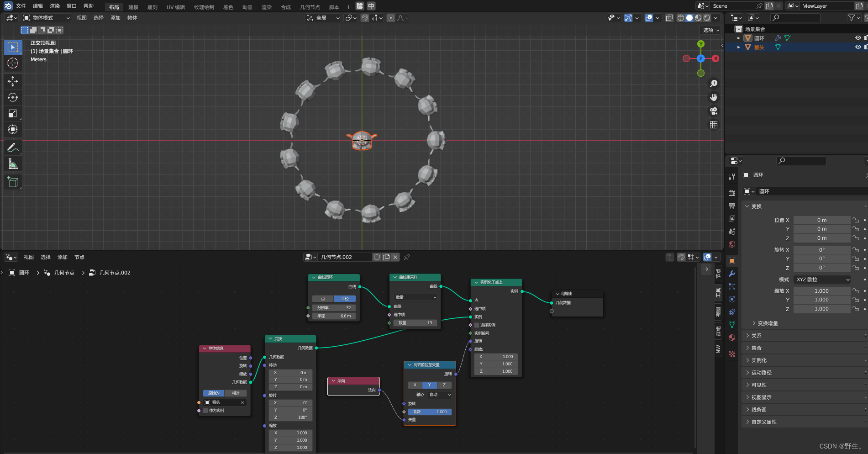Open the Object Data green triangle tab
This screenshot has width=868, height=454.
tap(732, 325)
